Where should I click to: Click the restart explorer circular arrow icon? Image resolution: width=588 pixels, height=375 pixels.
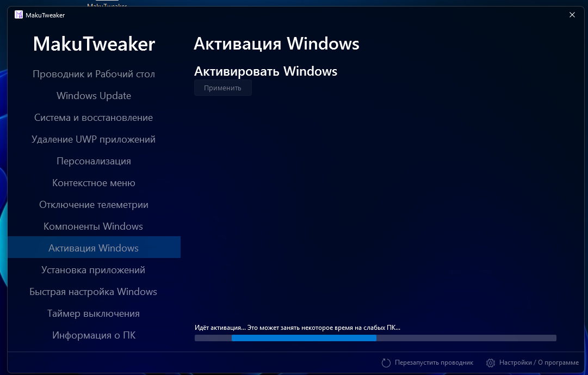click(386, 362)
